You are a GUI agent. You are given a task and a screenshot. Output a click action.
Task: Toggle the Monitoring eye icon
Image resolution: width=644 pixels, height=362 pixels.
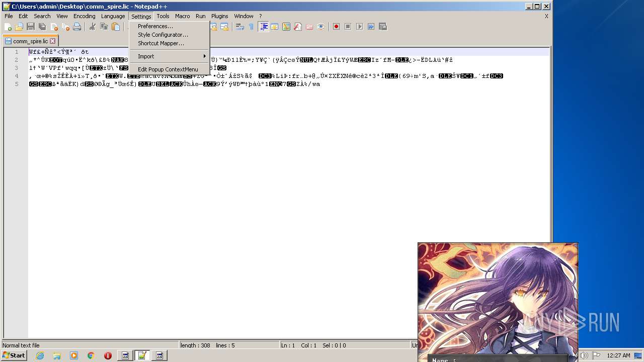[x=321, y=27]
